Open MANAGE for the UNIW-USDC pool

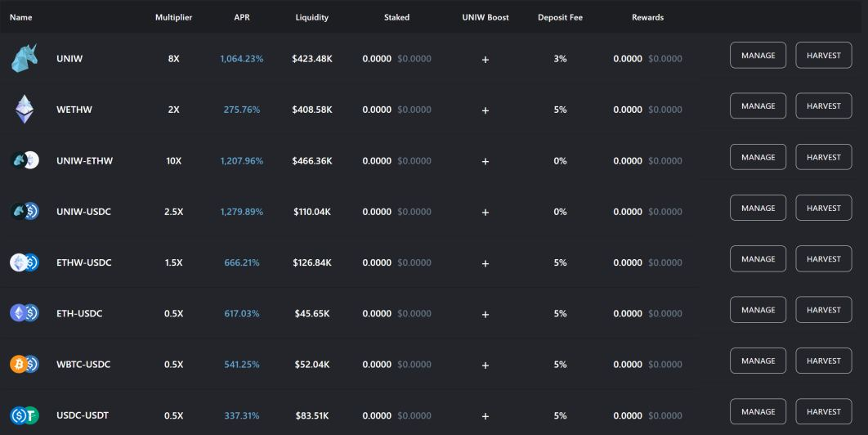(758, 208)
